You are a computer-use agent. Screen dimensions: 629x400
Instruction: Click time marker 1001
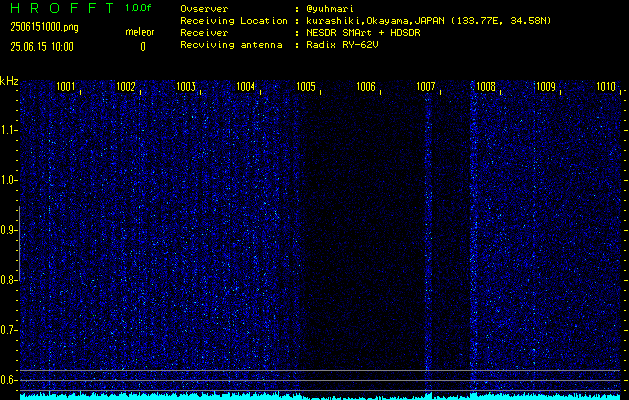pyautogui.click(x=65, y=86)
